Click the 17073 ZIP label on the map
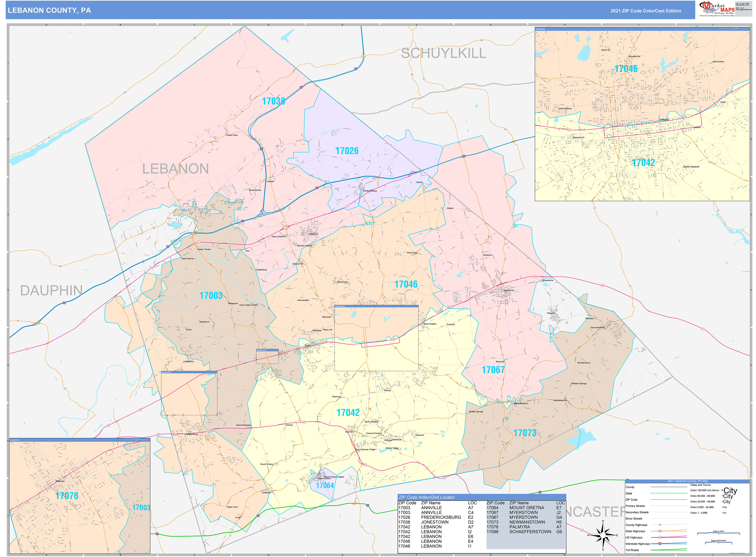 (x=525, y=433)
